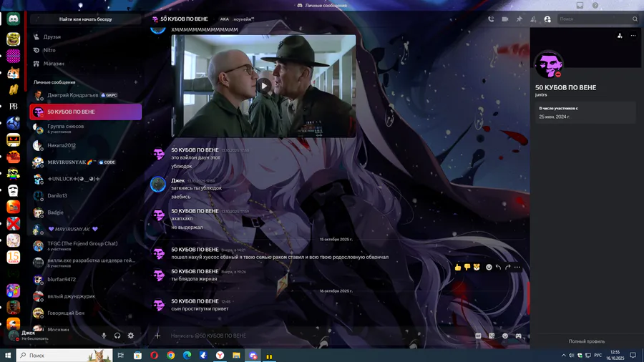Image resolution: width=644 pixels, height=362 pixels.
Task: Open the GIF picker in the message bar
Action: [478, 336]
